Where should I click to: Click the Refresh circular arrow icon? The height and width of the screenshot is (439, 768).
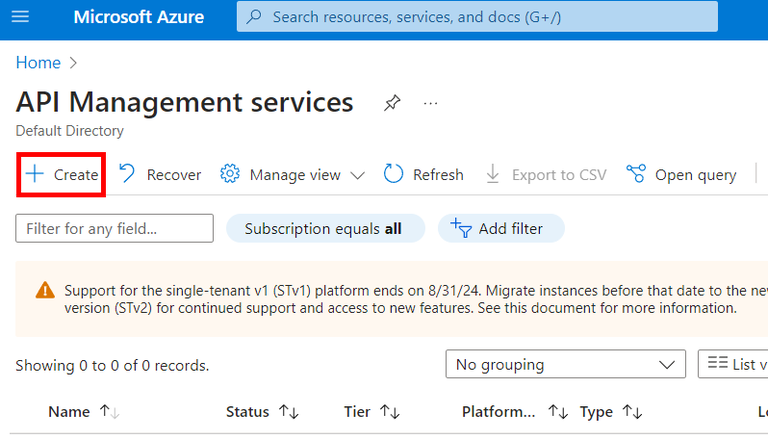click(393, 174)
